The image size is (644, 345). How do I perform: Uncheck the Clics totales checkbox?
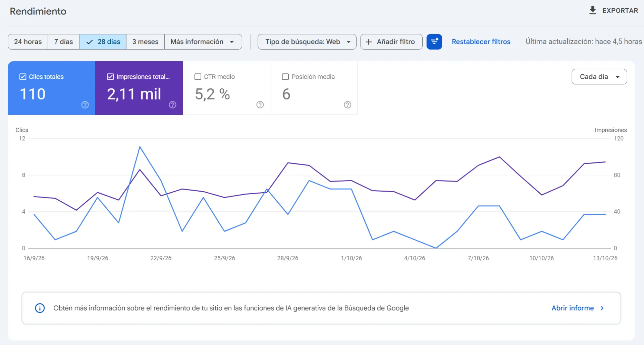[23, 77]
